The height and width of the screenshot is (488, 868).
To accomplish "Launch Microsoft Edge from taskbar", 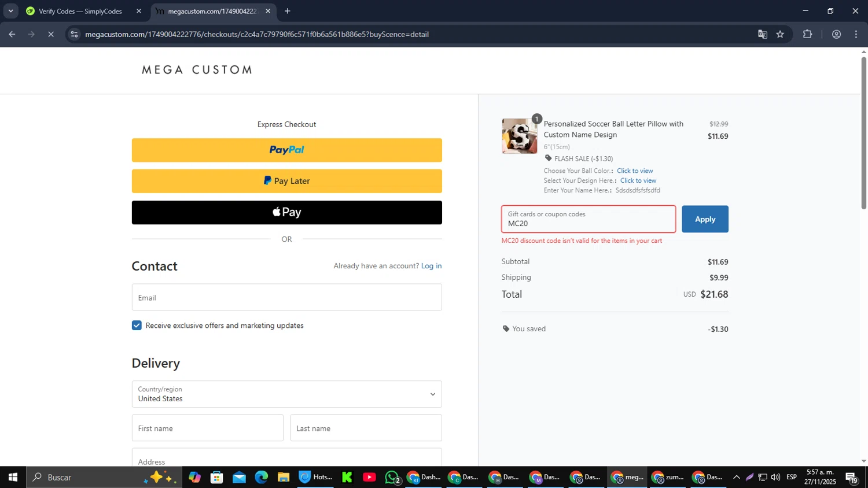I will [262, 477].
